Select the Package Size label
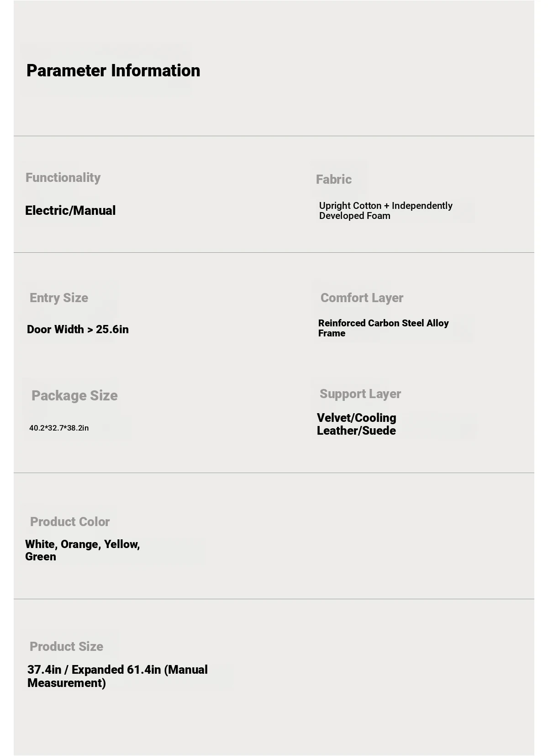This screenshot has height=756, width=548. click(74, 396)
